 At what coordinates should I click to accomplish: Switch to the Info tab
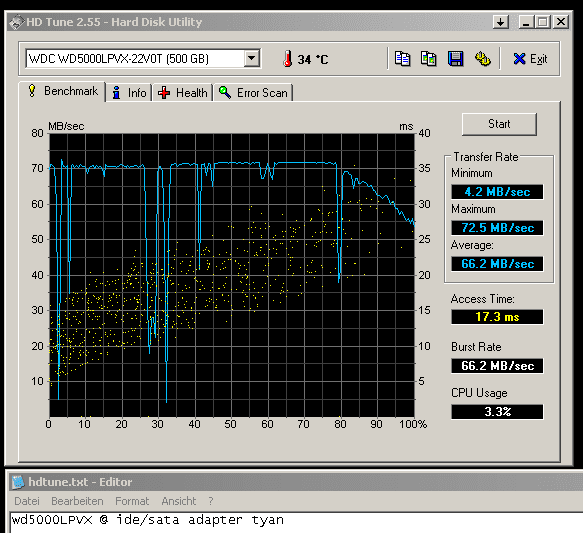coord(129,93)
